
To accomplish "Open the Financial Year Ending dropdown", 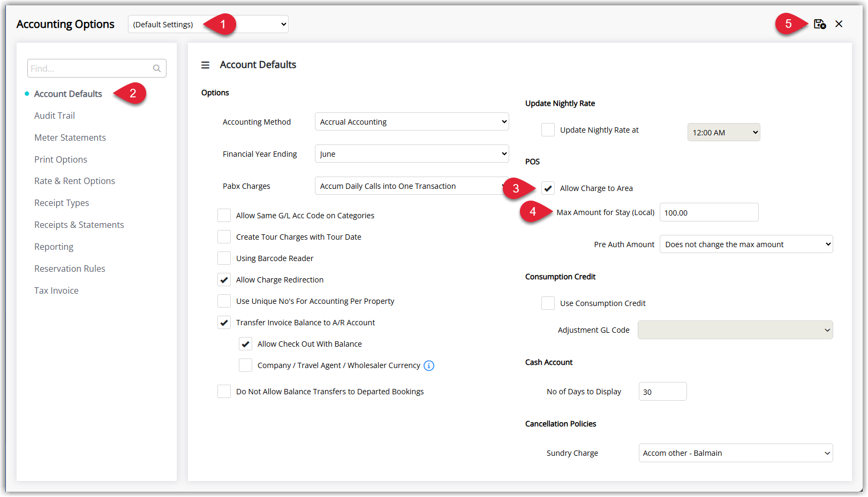I will point(412,154).
